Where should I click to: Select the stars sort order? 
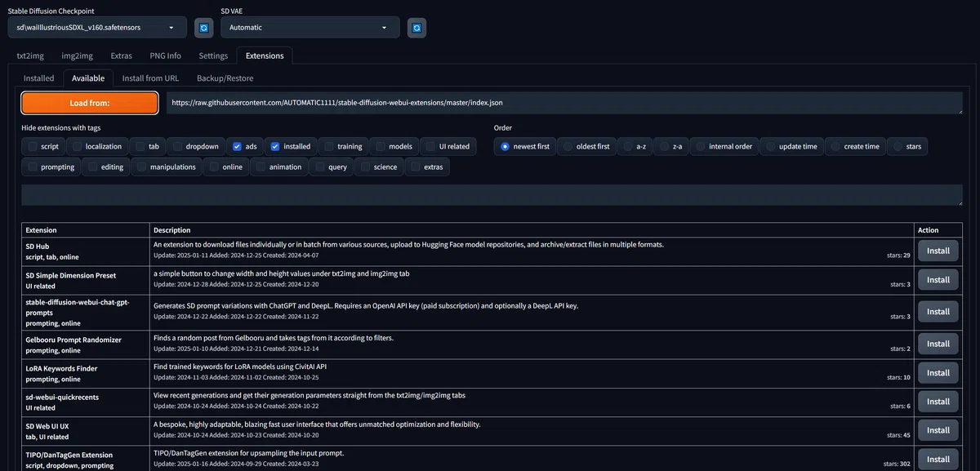tap(898, 146)
